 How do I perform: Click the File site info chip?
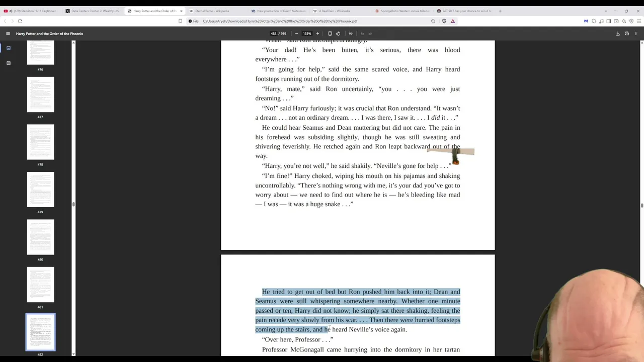(x=194, y=21)
